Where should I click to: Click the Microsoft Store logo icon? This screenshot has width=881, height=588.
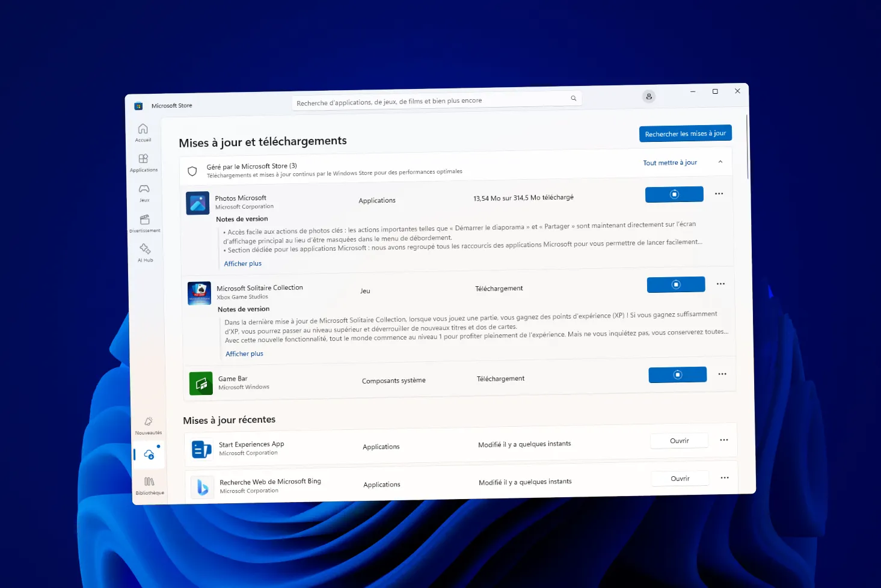tap(138, 106)
